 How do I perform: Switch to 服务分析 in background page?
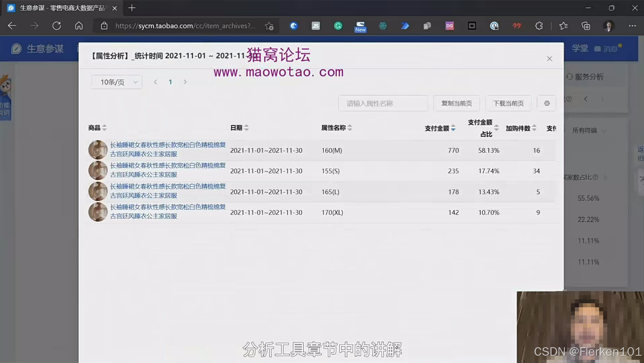(x=585, y=77)
